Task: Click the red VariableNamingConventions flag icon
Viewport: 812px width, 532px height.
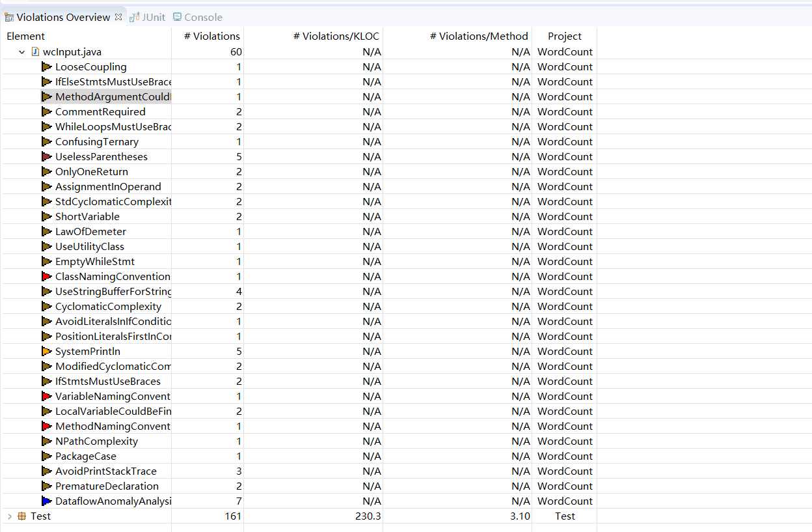Action: pyautogui.click(x=46, y=397)
